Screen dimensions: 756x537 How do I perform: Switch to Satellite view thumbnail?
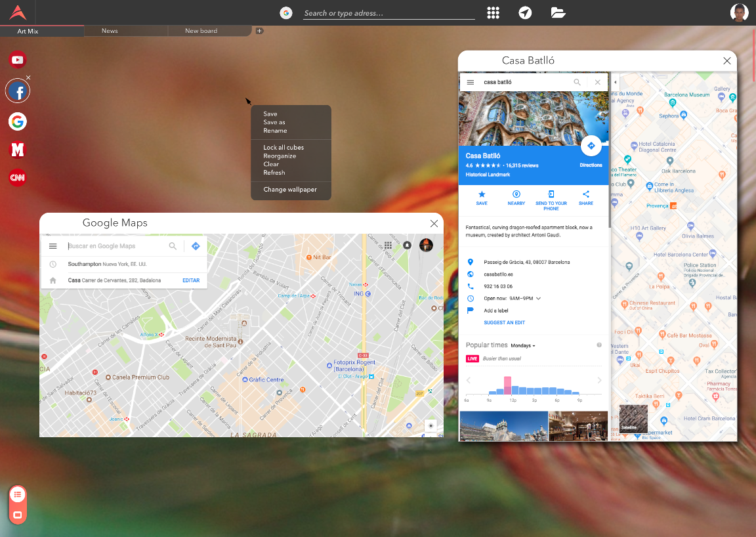633,418
